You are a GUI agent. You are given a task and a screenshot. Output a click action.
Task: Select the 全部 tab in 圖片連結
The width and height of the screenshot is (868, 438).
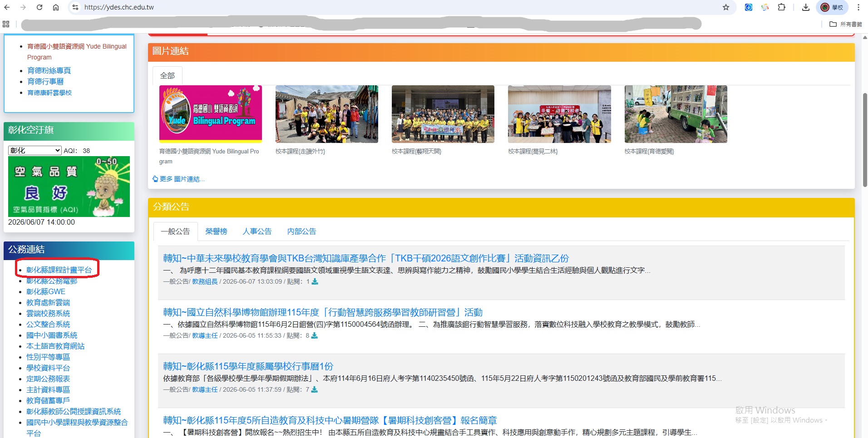click(x=167, y=76)
